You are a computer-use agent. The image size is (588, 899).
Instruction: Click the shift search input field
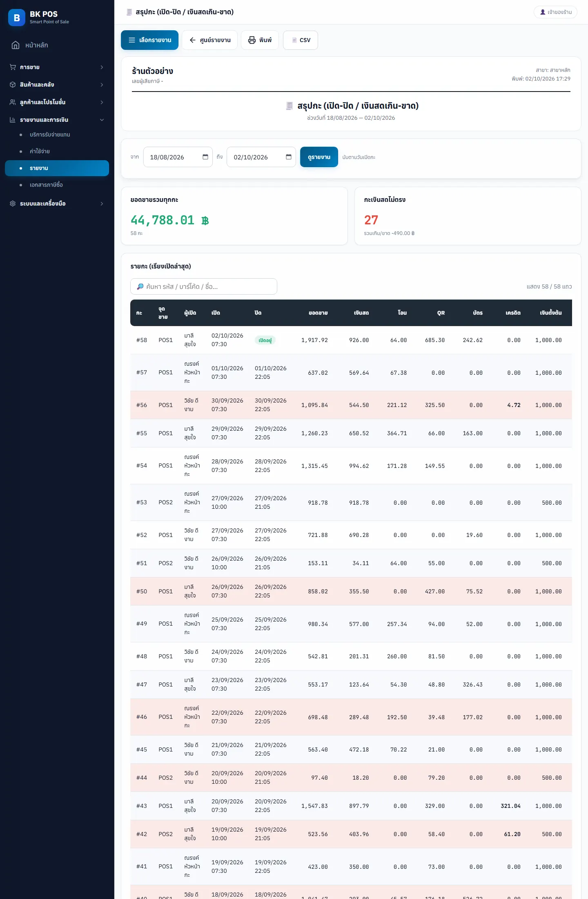click(204, 286)
